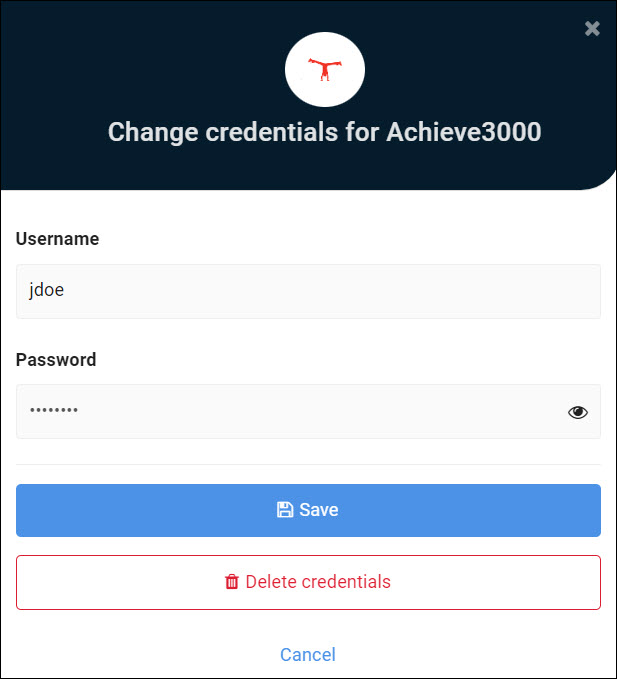Cancel the credential changes

[x=308, y=654]
